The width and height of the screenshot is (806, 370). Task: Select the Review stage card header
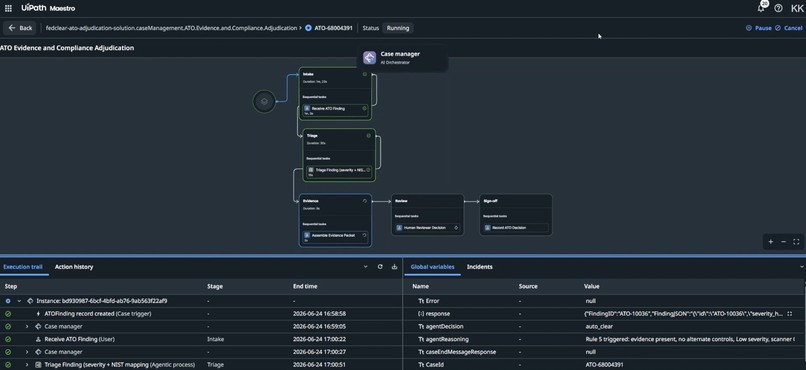427,201
